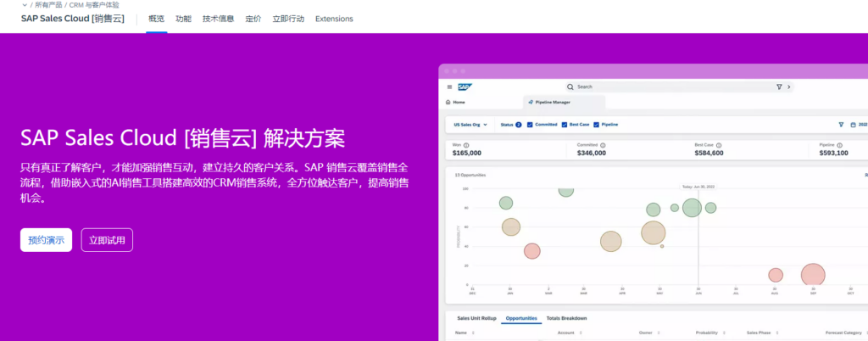868x341 pixels.
Task: Show info for the Best Case total
Action: point(719,146)
